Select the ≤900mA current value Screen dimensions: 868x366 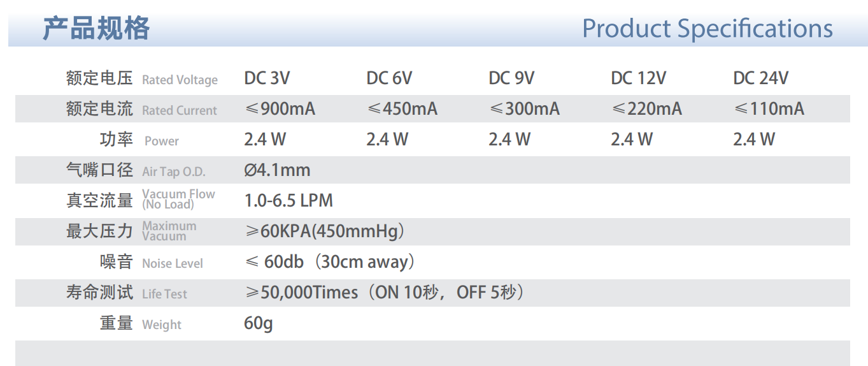[x=280, y=109]
